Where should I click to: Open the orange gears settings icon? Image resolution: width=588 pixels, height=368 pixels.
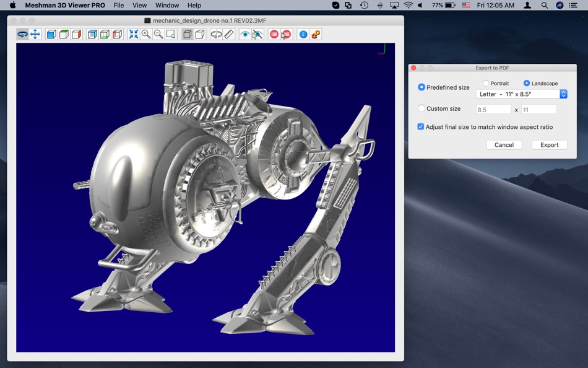pyautogui.click(x=316, y=35)
